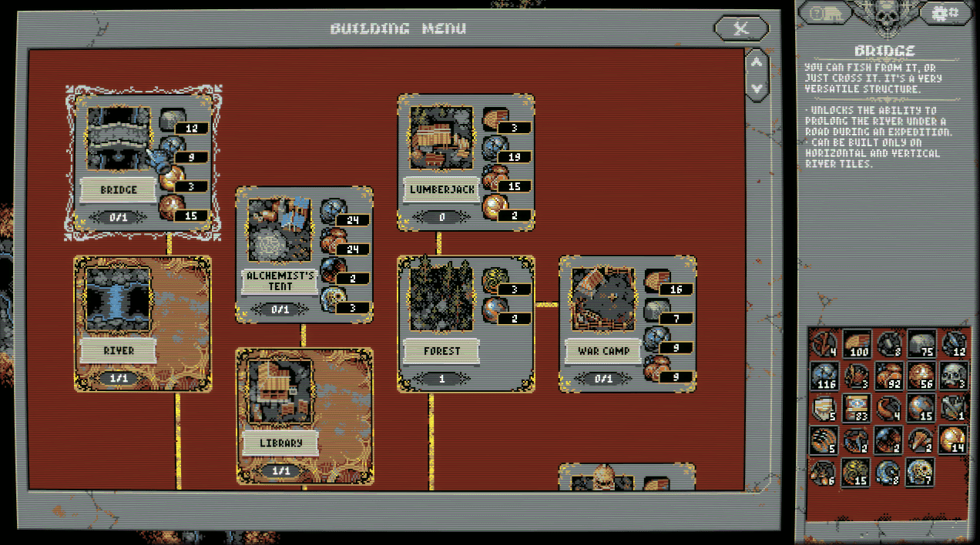Click the Bridge name label
The width and height of the screenshot is (980, 545).
[x=118, y=189]
